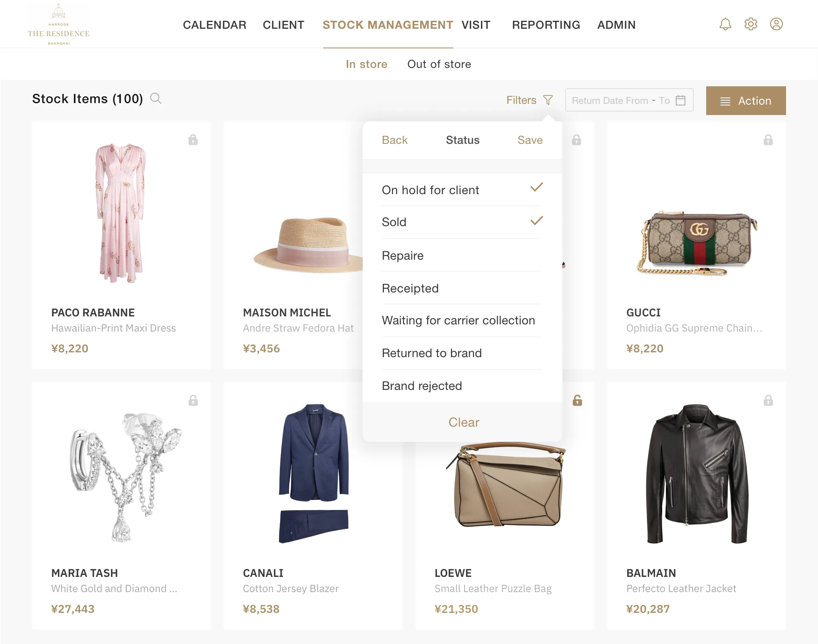
Task: Open the Loewe Puzzle bag image
Action: (505, 485)
